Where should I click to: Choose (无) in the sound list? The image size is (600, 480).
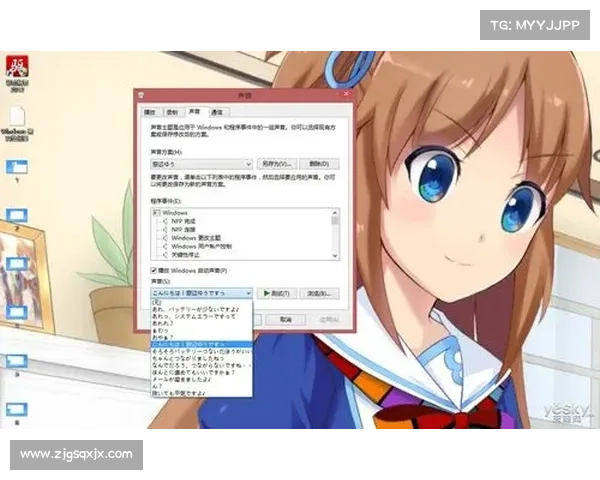point(201,302)
